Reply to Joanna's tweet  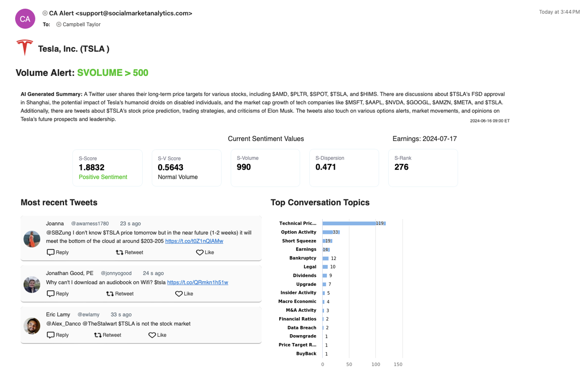(58, 253)
